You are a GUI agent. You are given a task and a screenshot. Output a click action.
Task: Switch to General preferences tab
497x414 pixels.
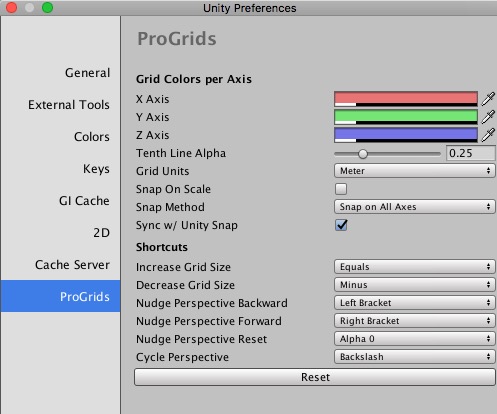(60, 73)
